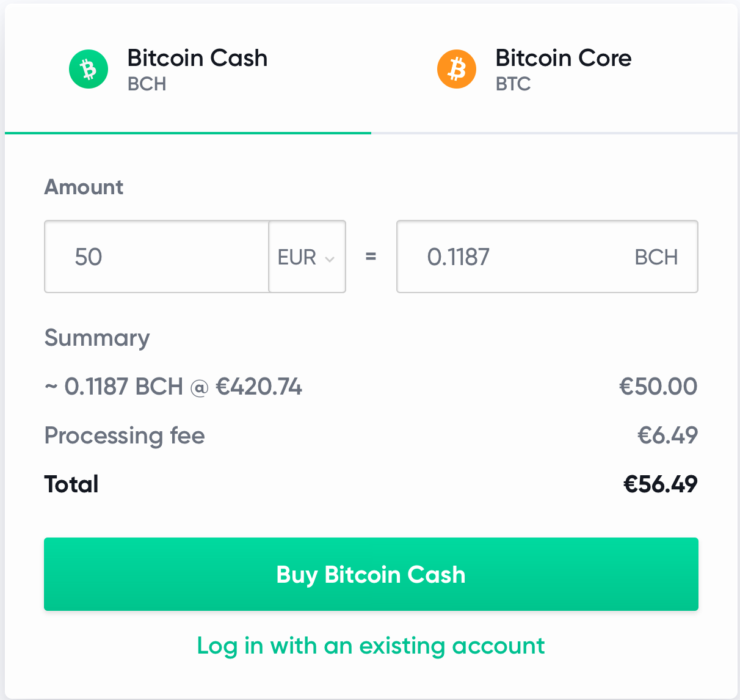Select the Bitcoin Cash tab title
740x700 pixels.
tap(197, 58)
